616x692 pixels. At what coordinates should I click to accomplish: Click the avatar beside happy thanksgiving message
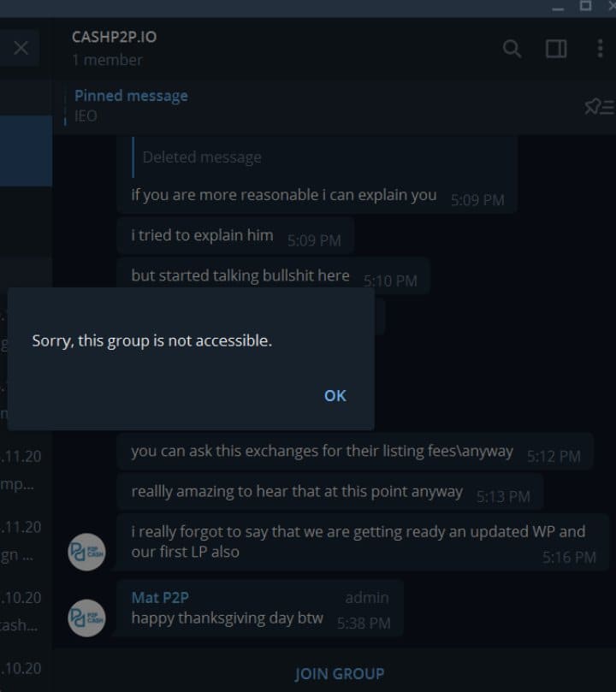(86, 618)
